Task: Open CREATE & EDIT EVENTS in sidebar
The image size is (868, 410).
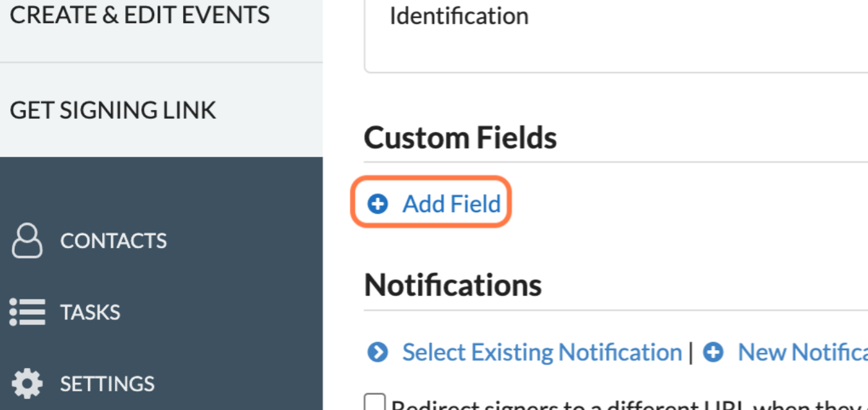Action: pos(140,15)
